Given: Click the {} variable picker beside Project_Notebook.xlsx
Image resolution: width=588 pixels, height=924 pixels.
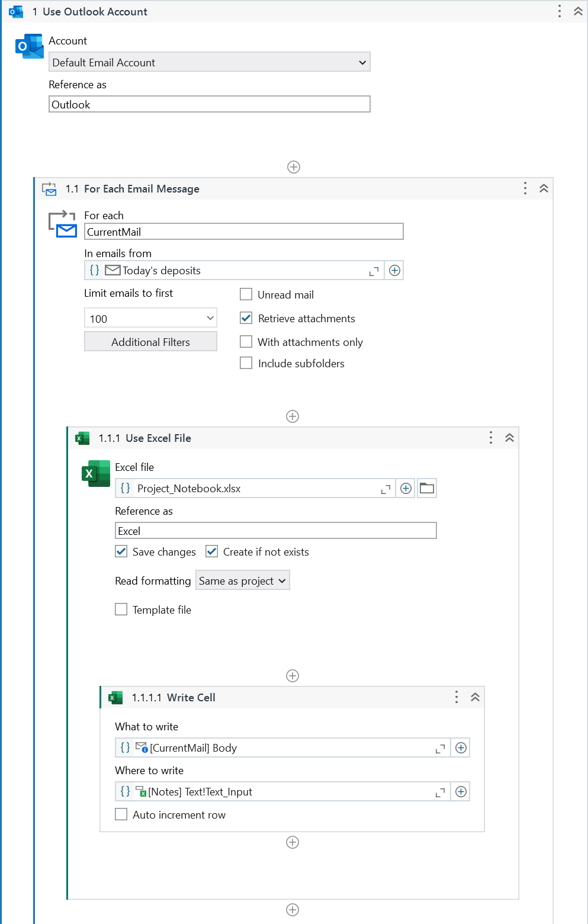Looking at the screenshot, I should [124, 487].
